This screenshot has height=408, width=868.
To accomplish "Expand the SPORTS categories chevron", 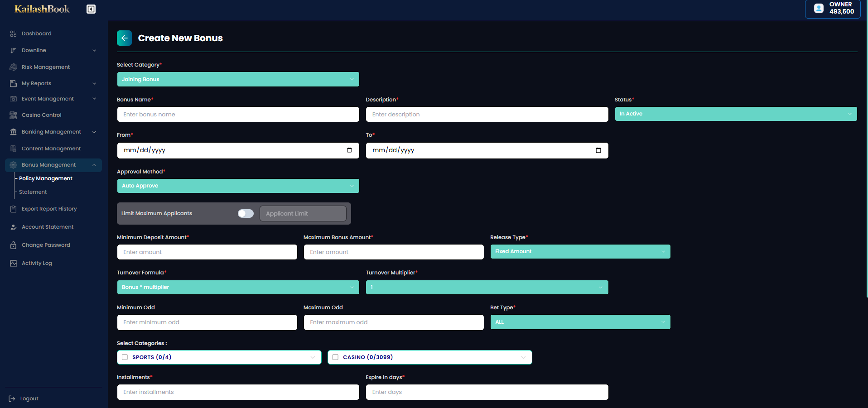I will pyautogui.click(x=313, y=357).
